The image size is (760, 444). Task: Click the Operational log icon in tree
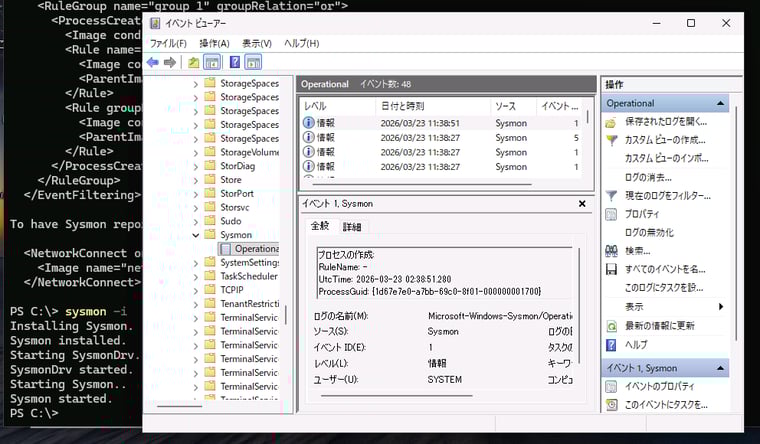[225, 249]
